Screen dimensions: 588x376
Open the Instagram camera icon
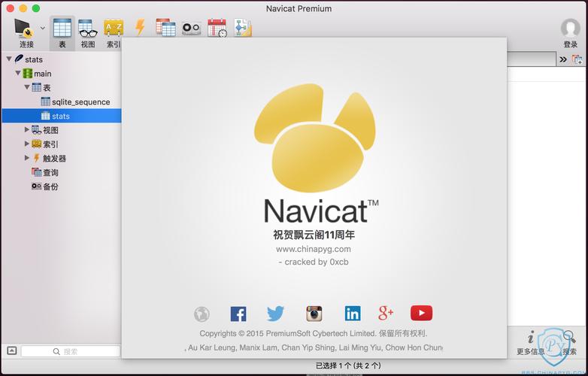(x=314, y=314)
